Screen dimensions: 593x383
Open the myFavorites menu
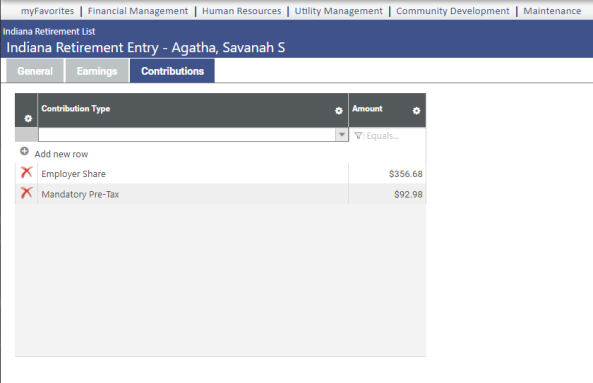tap(48, 11)
